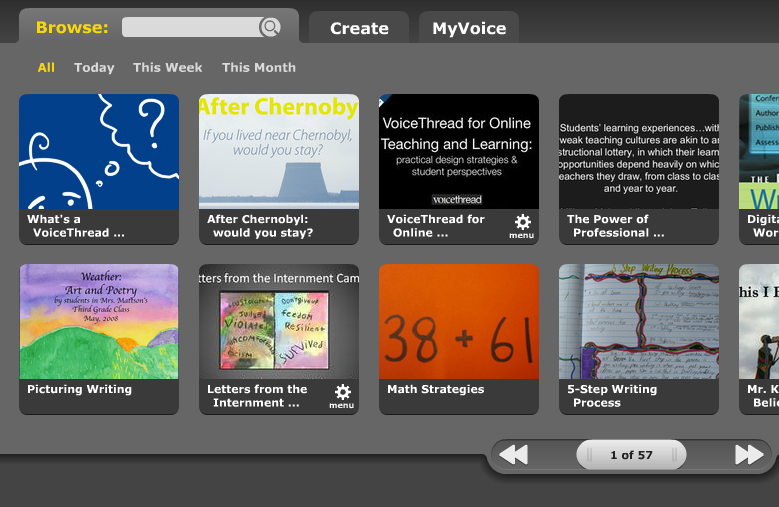779x507 pixels.
Task: Filter threads by Today
Action: coord(94,68)
